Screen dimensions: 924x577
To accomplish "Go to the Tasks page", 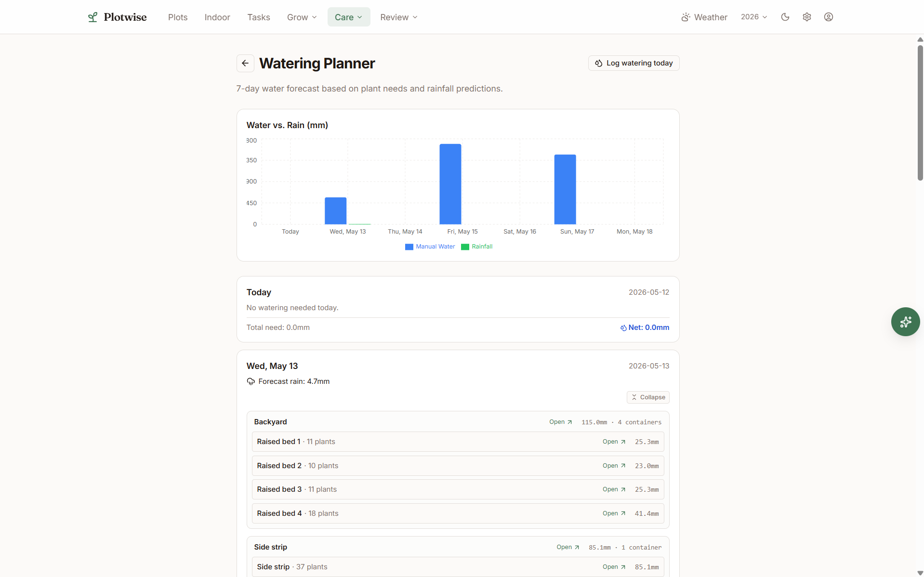I will pos(259,17).
